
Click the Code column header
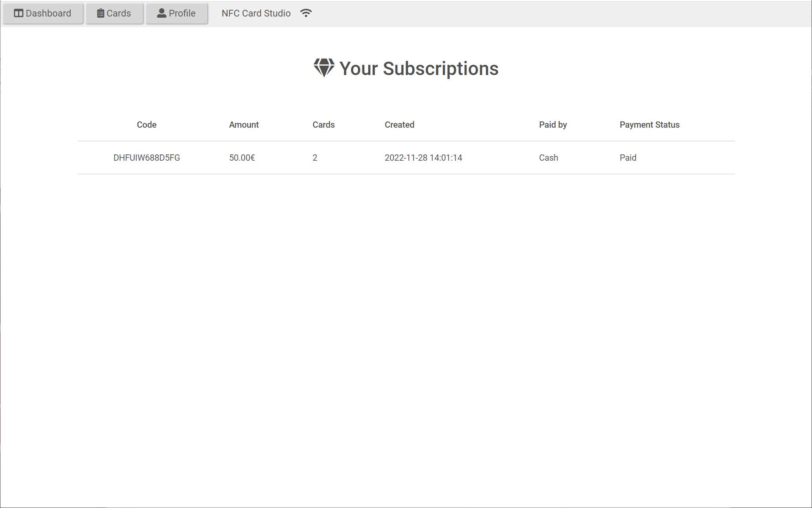click(146, 125)
